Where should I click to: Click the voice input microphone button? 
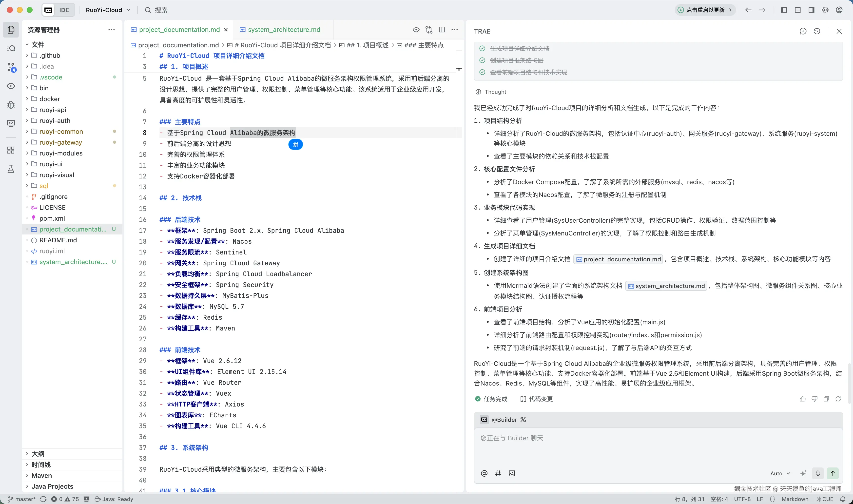pyautogui.click(x=818, y=473)
